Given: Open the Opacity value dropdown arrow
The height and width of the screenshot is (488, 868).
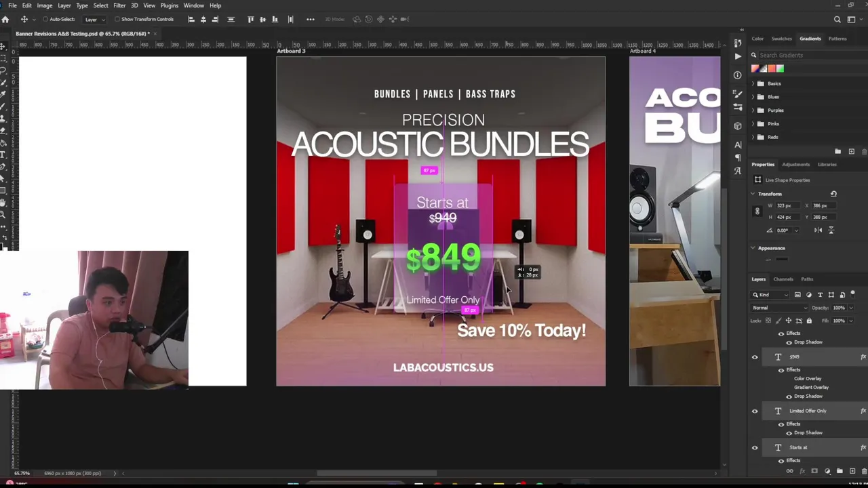Looking at the screenshot, I should click(x=851, y=308).
